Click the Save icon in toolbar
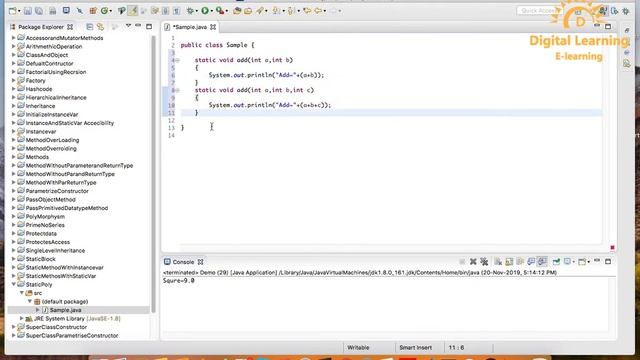This screenshot has width=640, height=360. (27, 11)
